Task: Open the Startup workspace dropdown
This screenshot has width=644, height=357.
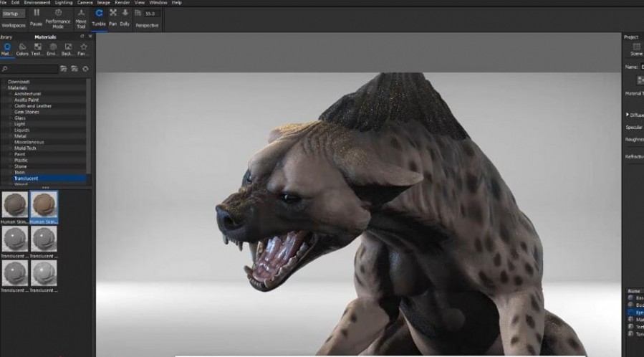Action: point(14,14)
